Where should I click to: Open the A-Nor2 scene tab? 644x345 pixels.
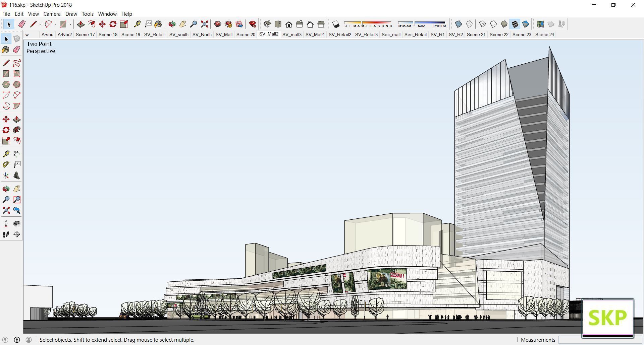65,34
